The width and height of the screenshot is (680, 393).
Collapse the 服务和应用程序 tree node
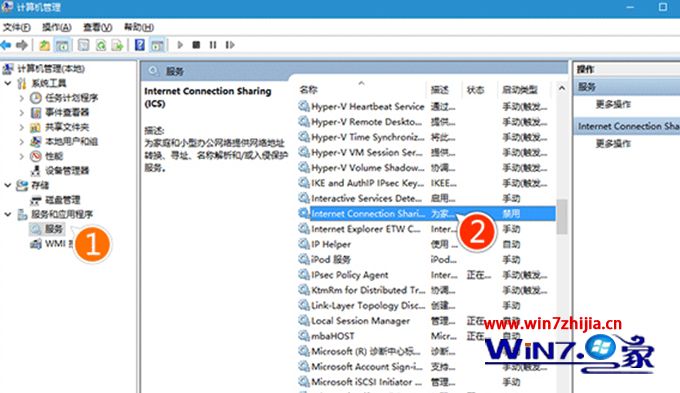point(8,214)
